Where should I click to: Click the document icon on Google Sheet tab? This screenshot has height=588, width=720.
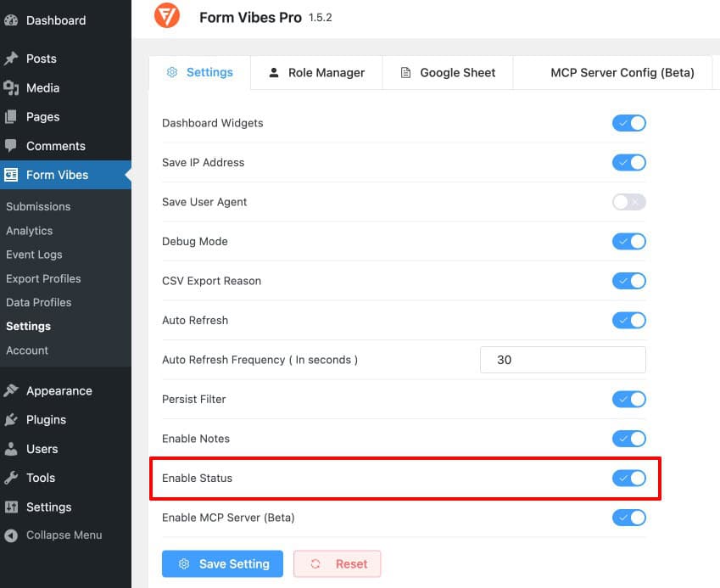click(x=405, y=73)
